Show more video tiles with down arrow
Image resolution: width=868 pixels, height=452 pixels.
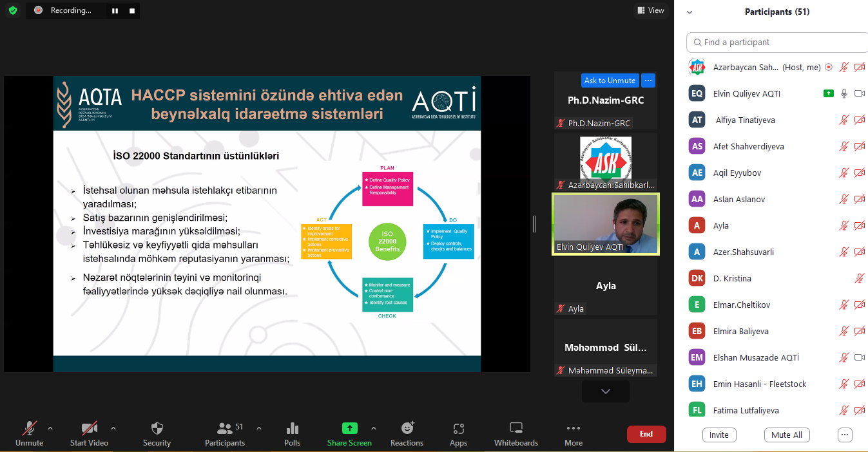tap(606, 391)
